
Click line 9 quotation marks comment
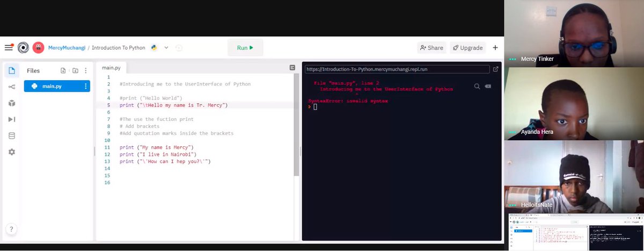177,133
